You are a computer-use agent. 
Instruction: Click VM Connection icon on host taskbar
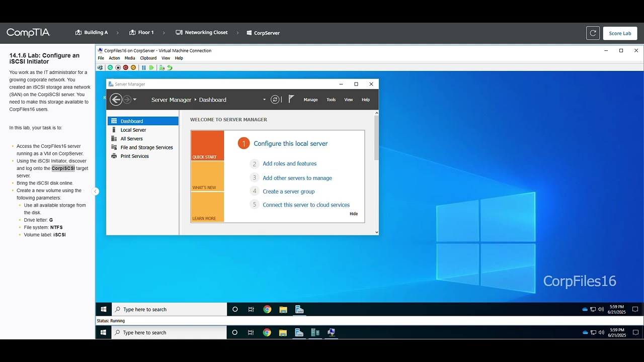(x=331, y=332)
